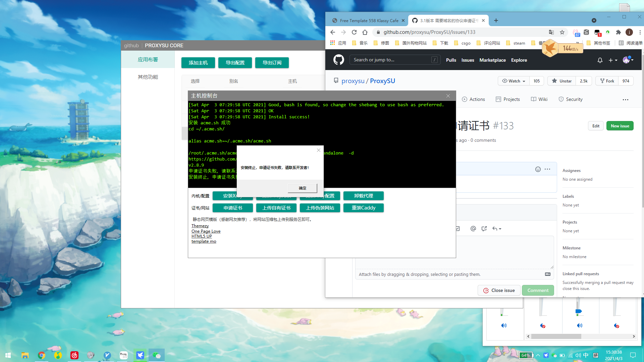Open the Wiki tab

click(539, 99)
